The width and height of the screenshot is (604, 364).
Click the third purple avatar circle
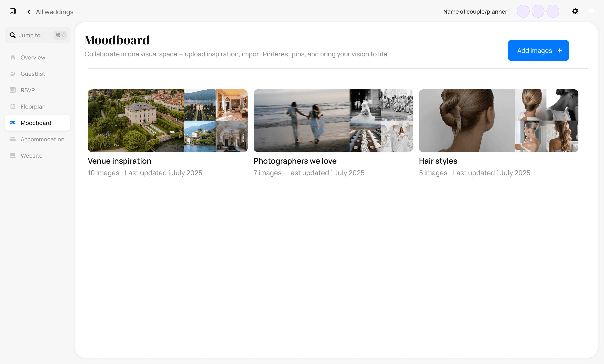[x=552, y=11]
